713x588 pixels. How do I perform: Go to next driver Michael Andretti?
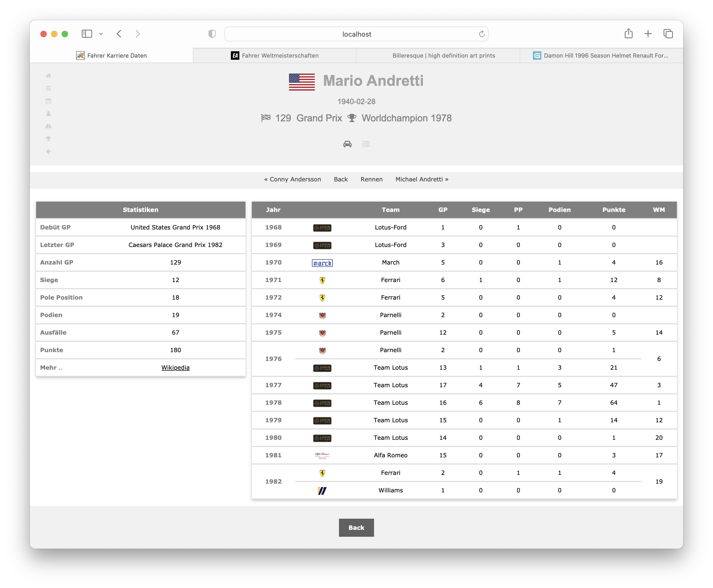tap(422, 179)
